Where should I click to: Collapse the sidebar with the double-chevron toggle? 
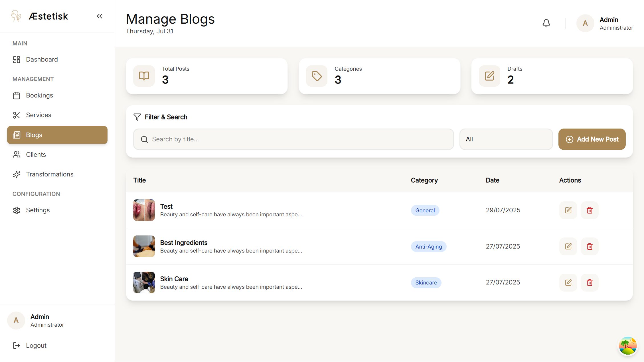(x=100, y=16)
